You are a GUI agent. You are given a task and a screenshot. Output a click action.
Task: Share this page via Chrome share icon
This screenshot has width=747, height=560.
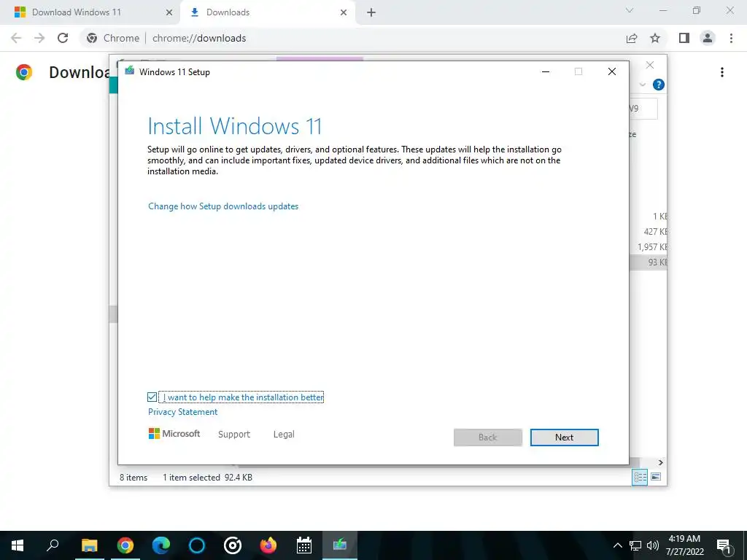(632, 38)
